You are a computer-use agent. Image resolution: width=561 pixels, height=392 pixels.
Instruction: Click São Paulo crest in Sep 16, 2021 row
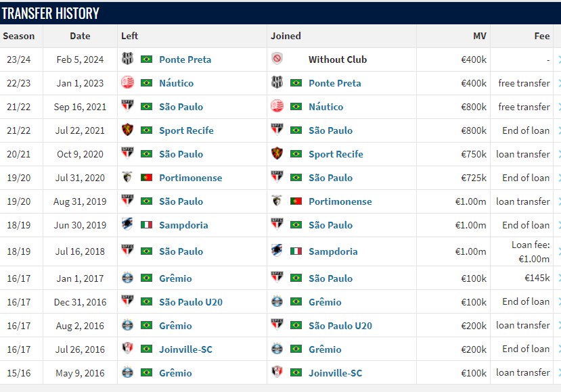coord(127,105)
